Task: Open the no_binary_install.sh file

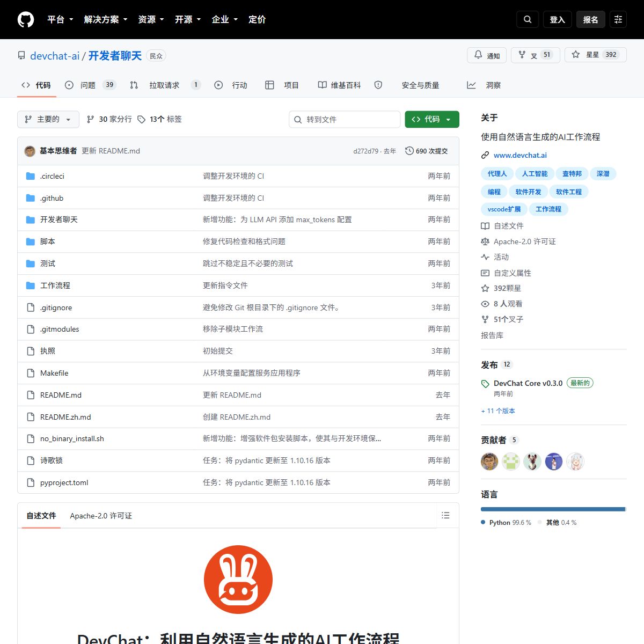Action: click(x=72, y=438)
